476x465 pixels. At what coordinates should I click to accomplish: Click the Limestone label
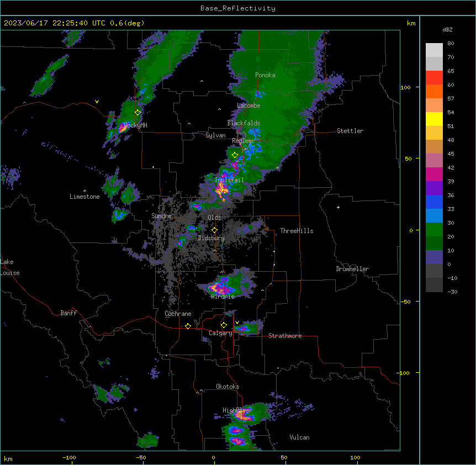point(84,197)
